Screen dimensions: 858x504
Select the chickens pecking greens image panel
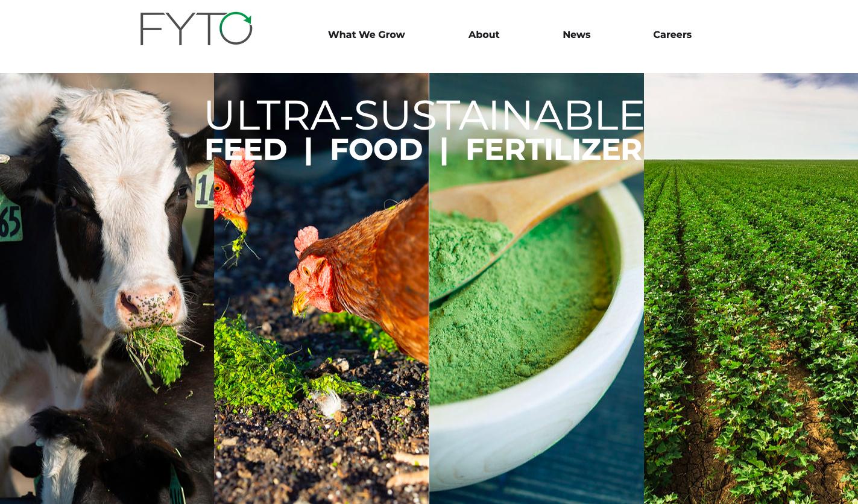click(321, 288)
